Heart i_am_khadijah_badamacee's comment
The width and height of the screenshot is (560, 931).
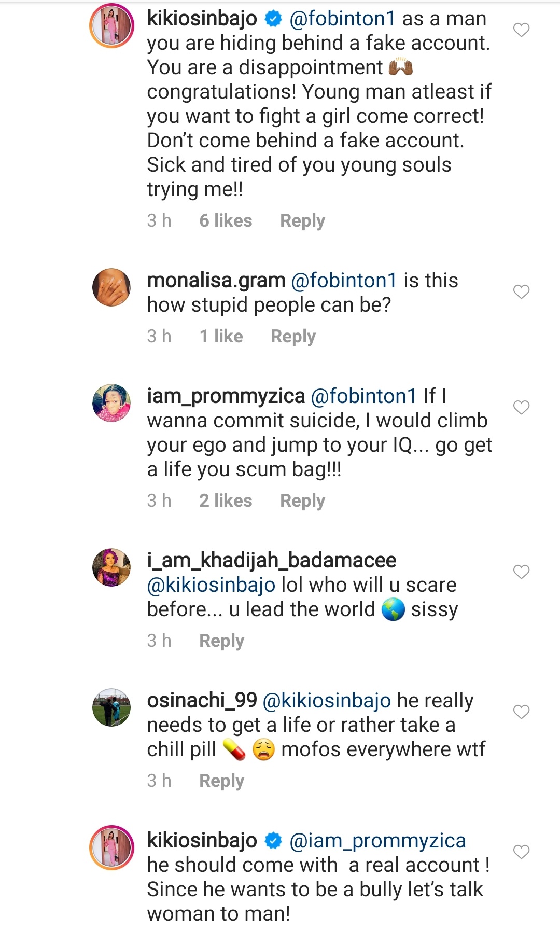[521, 572]
